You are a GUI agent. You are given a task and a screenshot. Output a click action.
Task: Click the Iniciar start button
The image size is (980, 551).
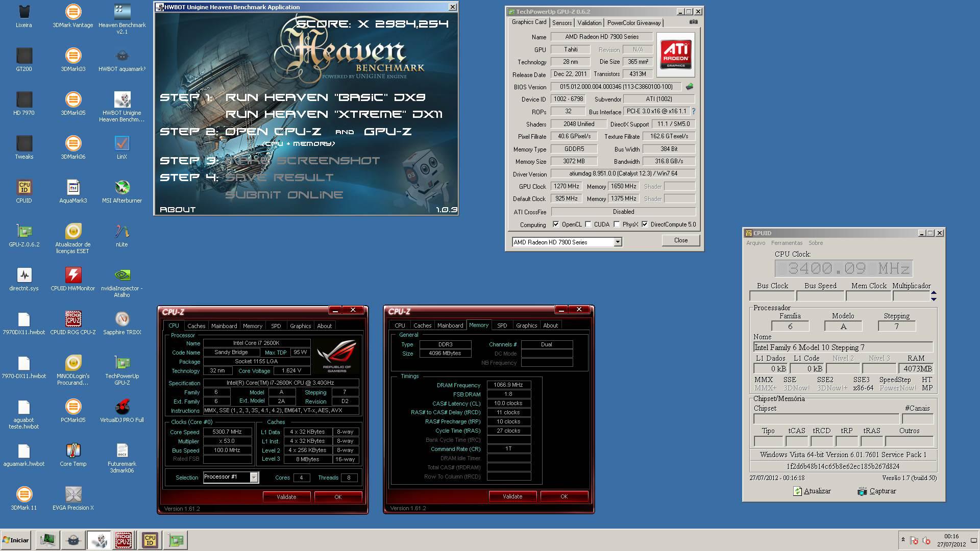(16, 540)
